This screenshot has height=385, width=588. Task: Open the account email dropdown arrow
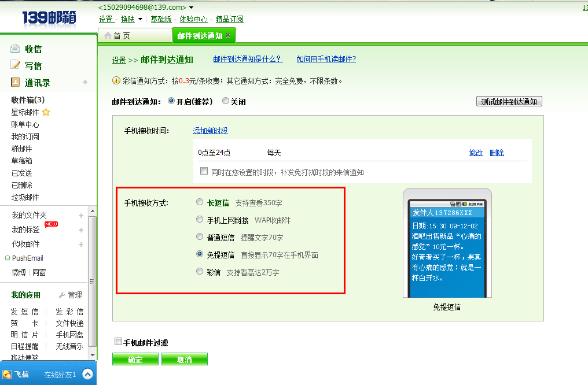click(192, 8)
